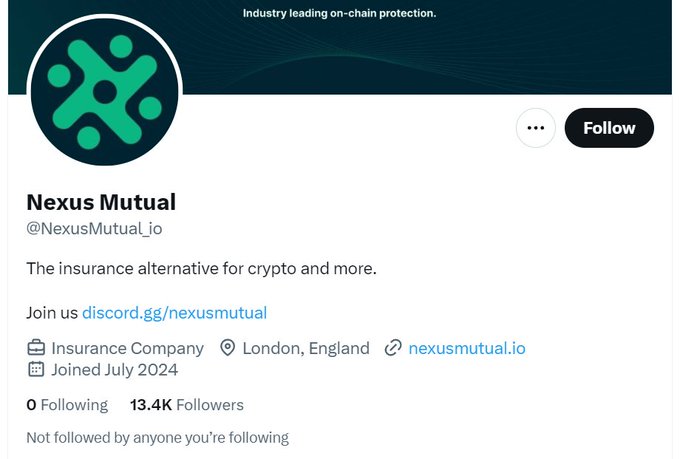
Task: Visit the nexusmutual.io website link
Action: click(x=467, y=348)
